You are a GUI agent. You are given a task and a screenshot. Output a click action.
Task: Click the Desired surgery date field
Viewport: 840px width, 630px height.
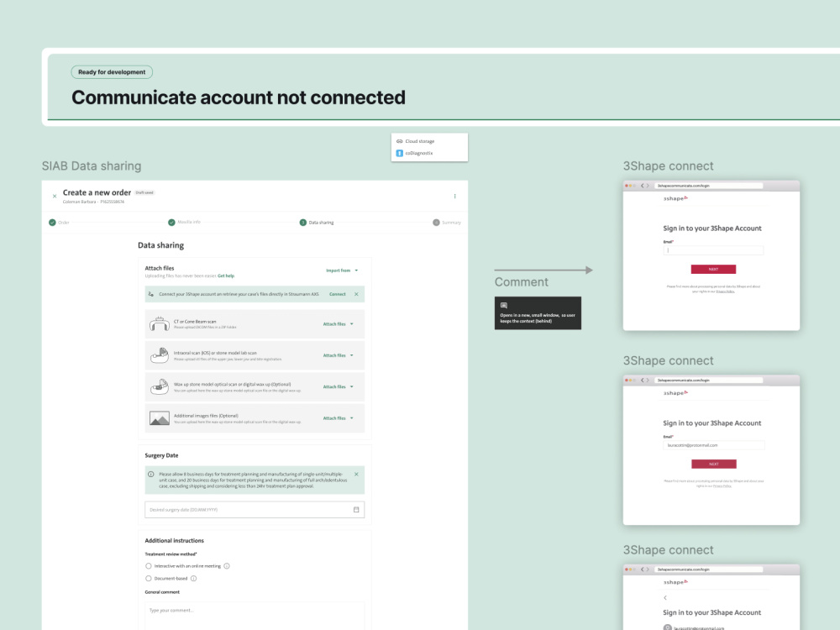[x=255, y=510]
